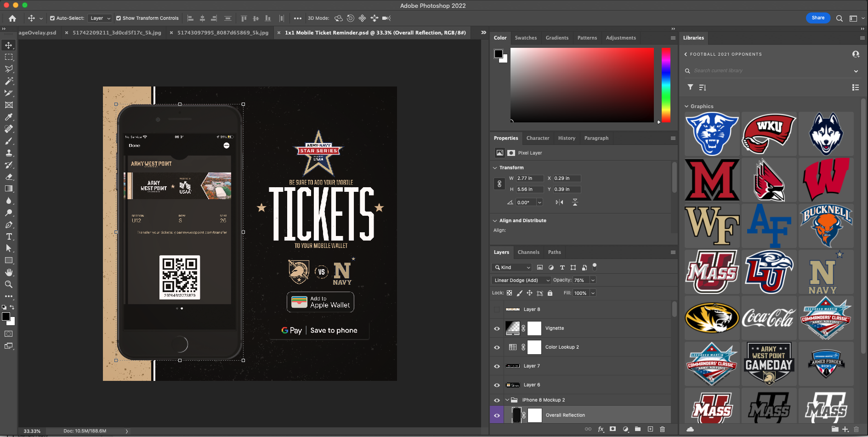868x437 pixels.
Task: Select the Polygonal Lasso tool
Action: 9,69
